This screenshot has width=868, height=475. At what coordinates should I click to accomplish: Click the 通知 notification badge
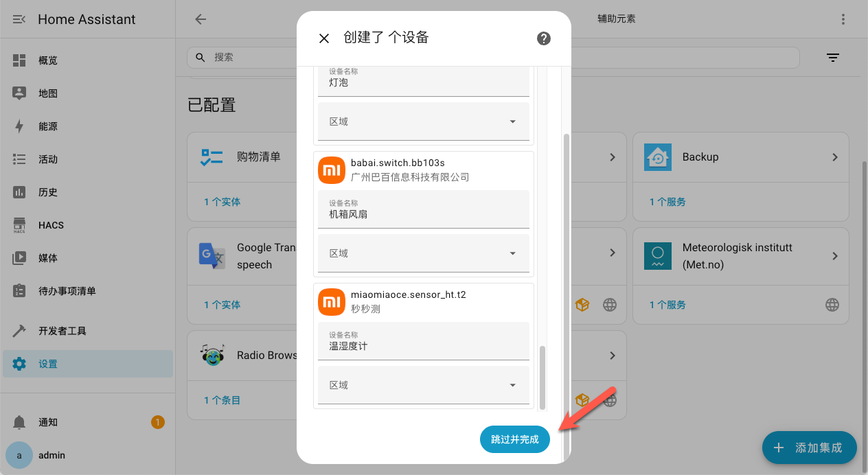point(157,422)
